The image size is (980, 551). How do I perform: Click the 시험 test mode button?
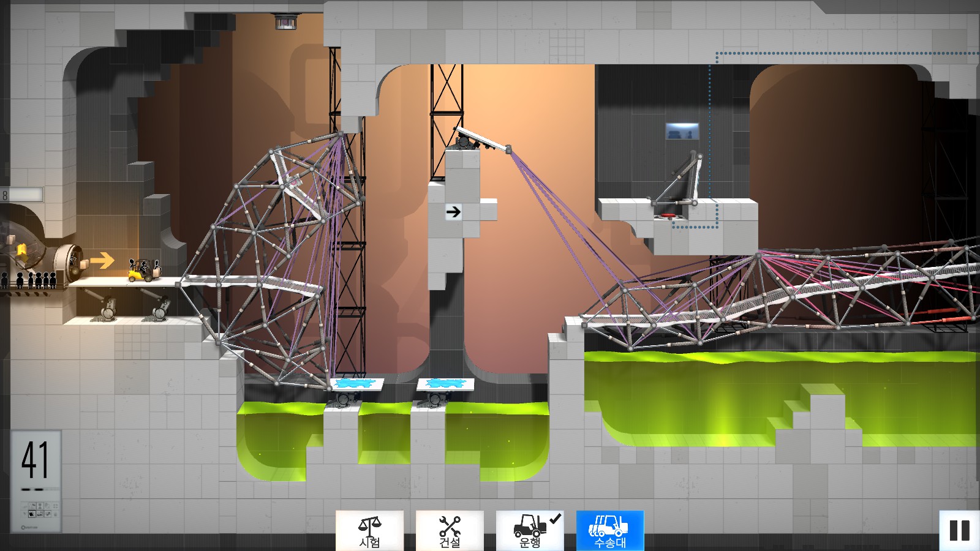coord(369,530)
